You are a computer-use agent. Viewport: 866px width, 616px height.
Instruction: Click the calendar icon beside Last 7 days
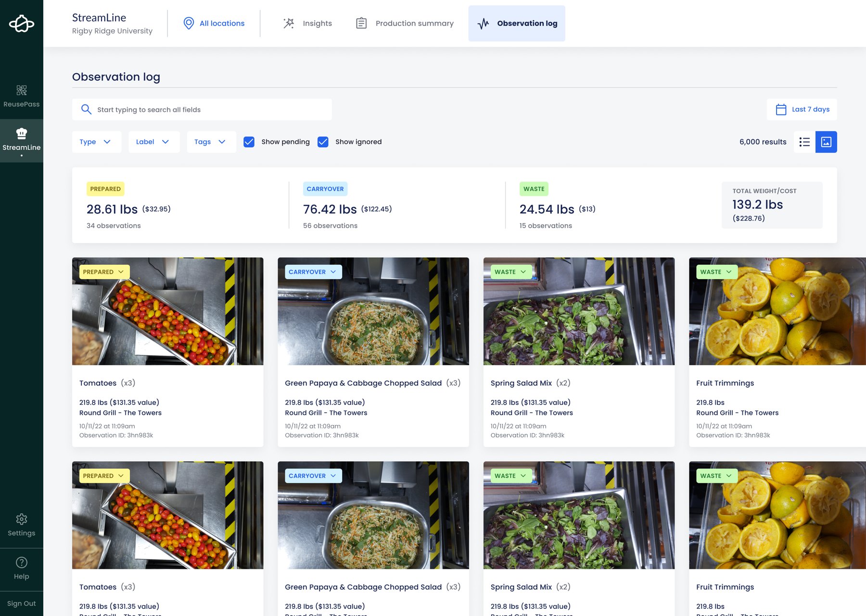point(781,109)
